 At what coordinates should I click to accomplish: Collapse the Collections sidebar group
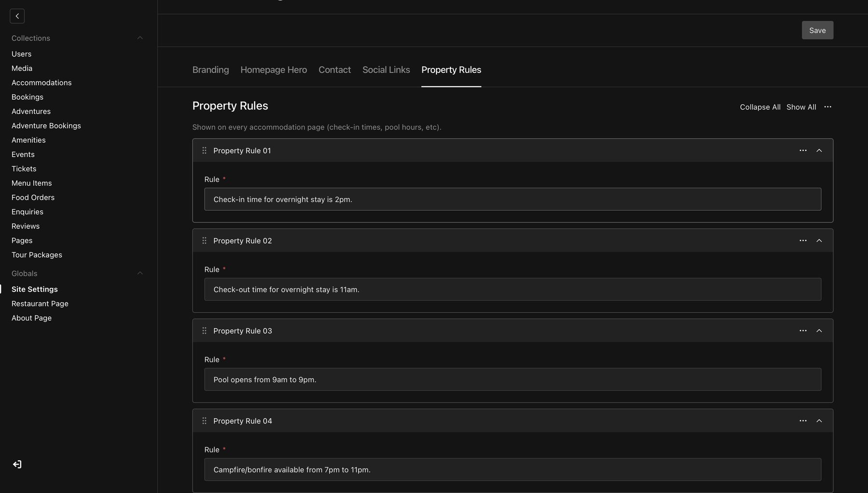tap(140, 38)
